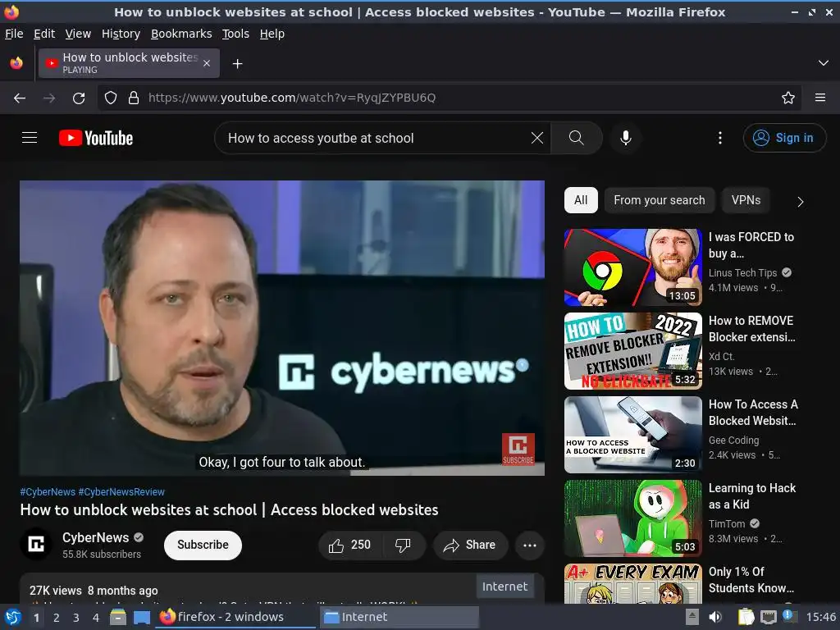Screen dimensions: 840x630
Task: Open the History menu
Action: (121, 34)
